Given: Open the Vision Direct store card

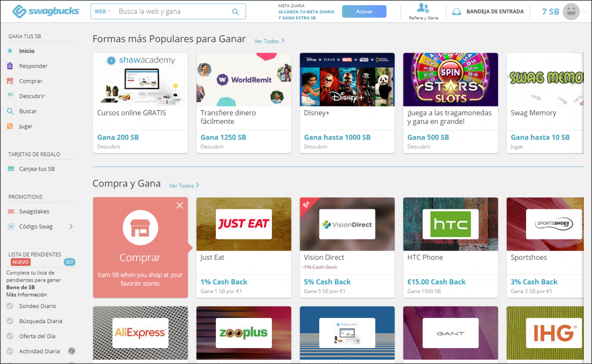Looking at the screenshot, I should click(x=347, y=248).
